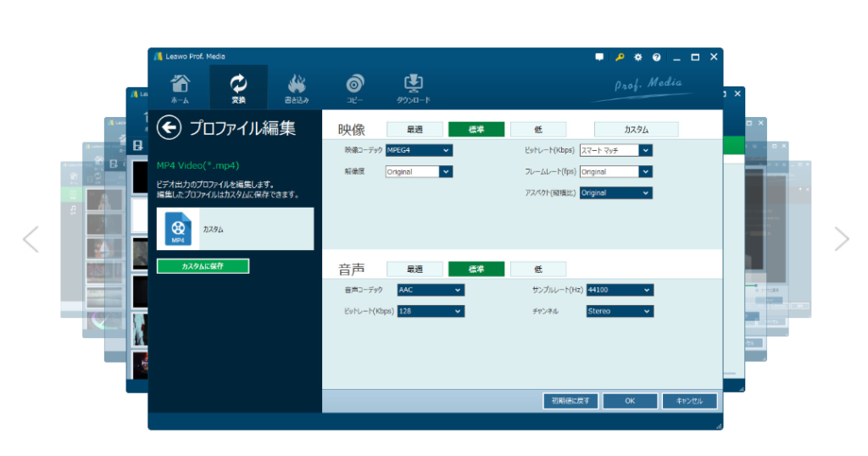Open the サンプルレート 44100 dropdown
Screen dimensions: 868x456
coord(620,290)
